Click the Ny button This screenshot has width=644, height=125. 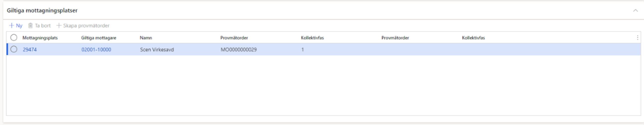(x=16, y=25)
